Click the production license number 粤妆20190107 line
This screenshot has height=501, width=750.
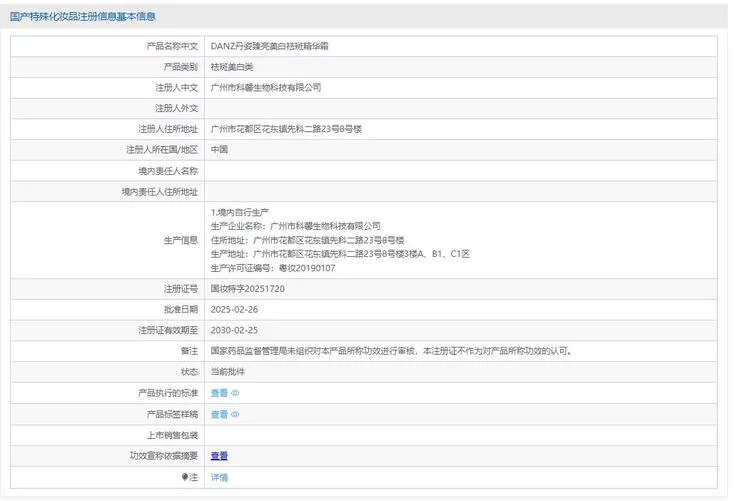[x=273, y=268]
